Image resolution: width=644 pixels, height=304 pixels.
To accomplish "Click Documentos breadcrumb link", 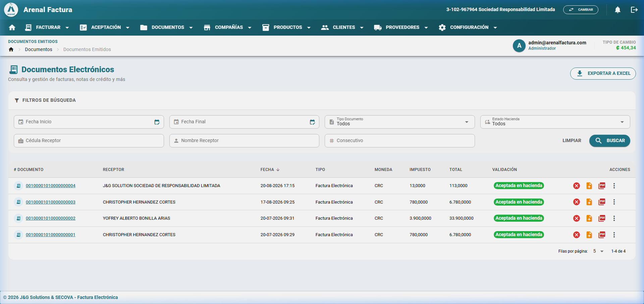I will (39, 49).
